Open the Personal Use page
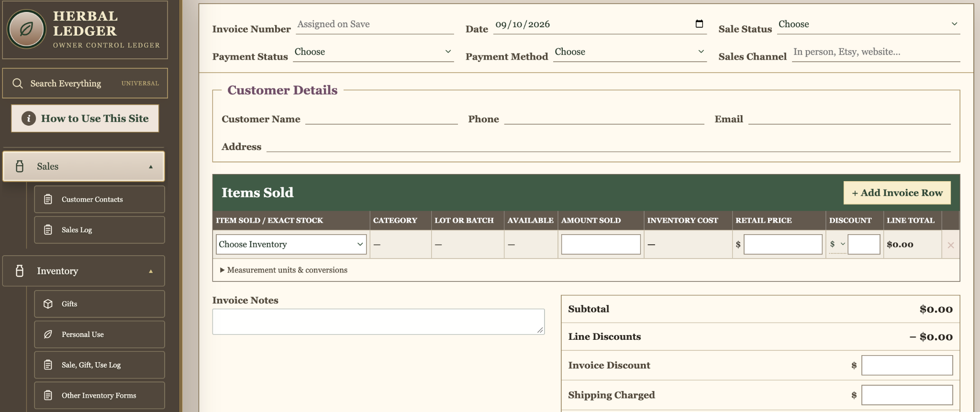 100,335
